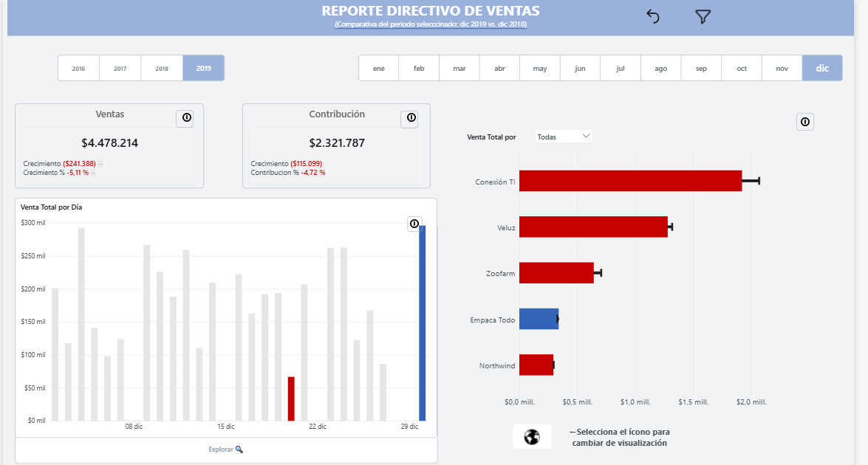Click the filter funnel icon in header
Viewport: 868px width, 465px height.
pos(703,16)
